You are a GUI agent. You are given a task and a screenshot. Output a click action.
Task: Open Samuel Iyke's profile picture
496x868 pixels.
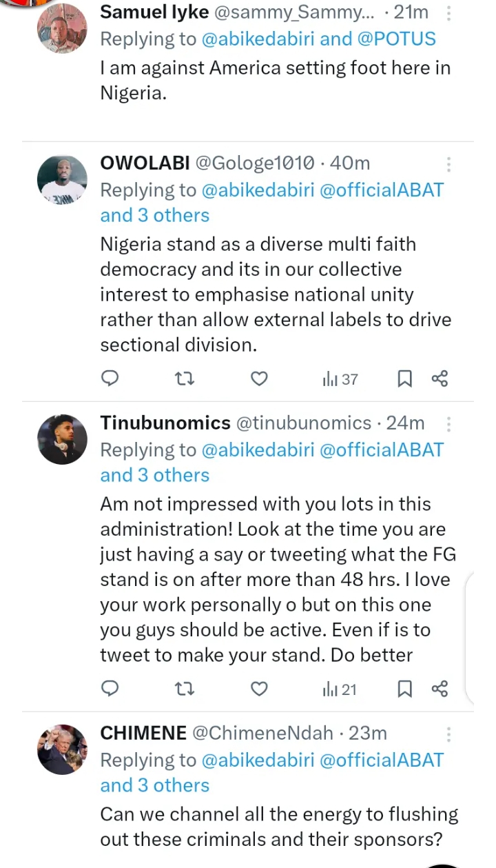(62, 28)
